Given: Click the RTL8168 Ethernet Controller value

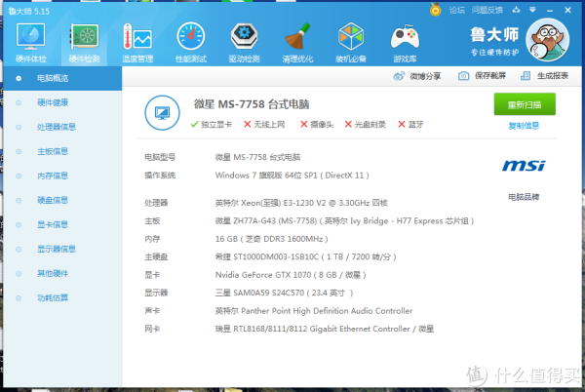Looking at the screenshot, I should [x=325, y=329].
